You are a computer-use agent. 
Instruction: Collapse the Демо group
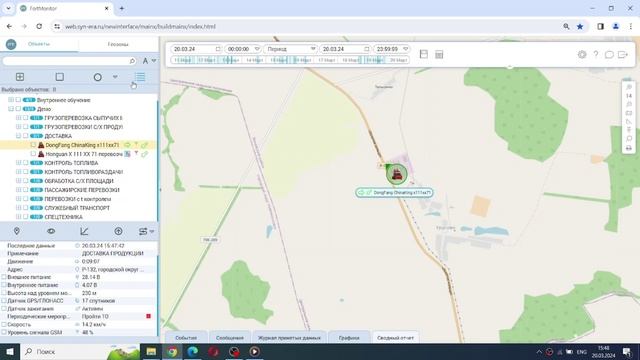11,109
